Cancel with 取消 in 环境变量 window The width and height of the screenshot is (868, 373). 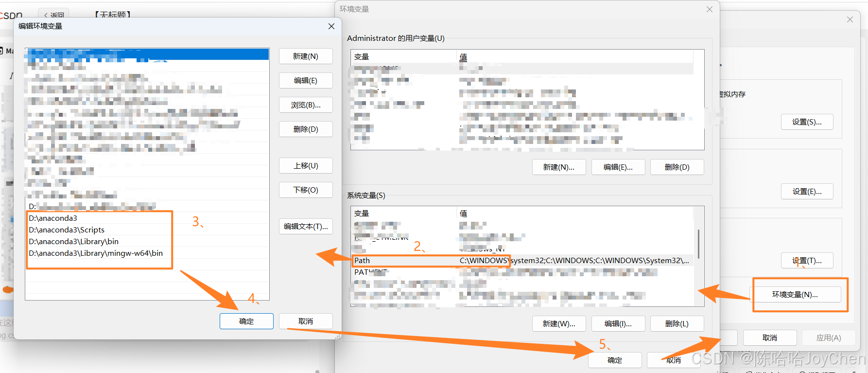coord(674,360)
